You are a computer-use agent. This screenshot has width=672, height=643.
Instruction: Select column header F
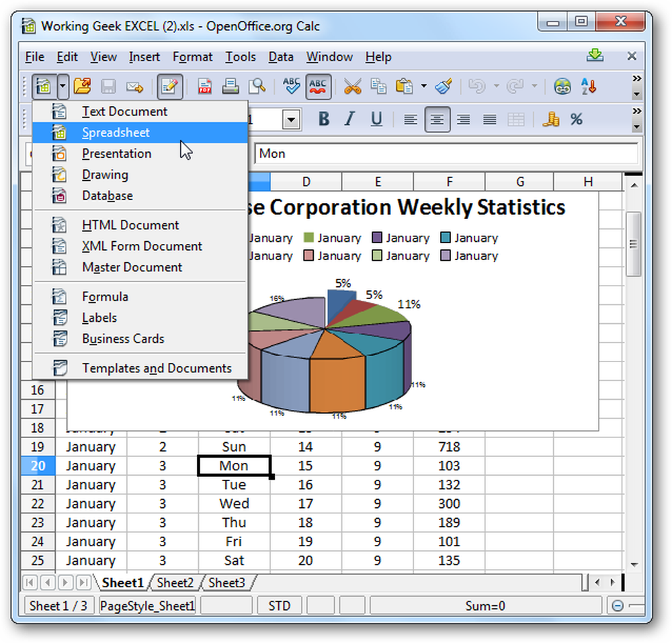point(449,181)
